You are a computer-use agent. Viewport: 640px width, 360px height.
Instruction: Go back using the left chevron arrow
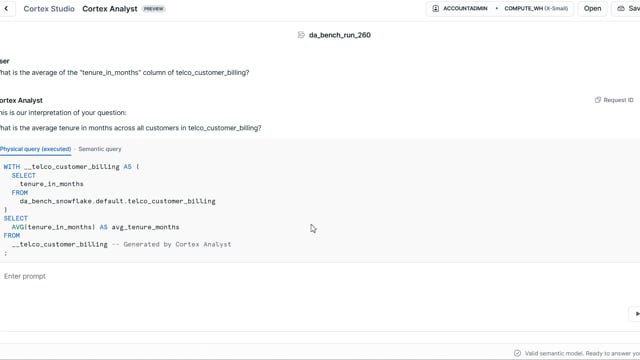pyautogui.click(x=6, y=9)
